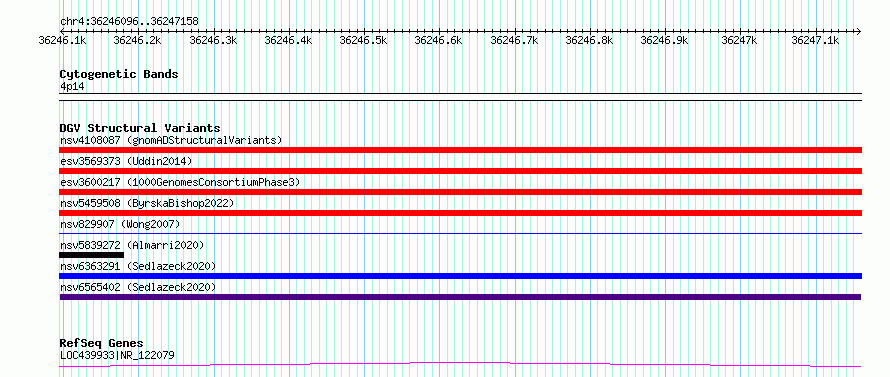
Task: Open variant esv3569373 Uddin2014 label
Action: [x=126, y=161]
